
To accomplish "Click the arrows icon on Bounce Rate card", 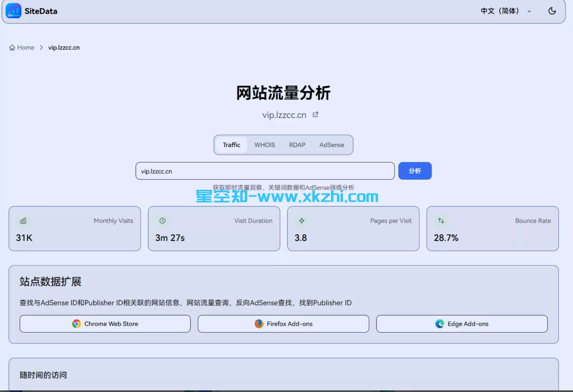I will (441, 220).
